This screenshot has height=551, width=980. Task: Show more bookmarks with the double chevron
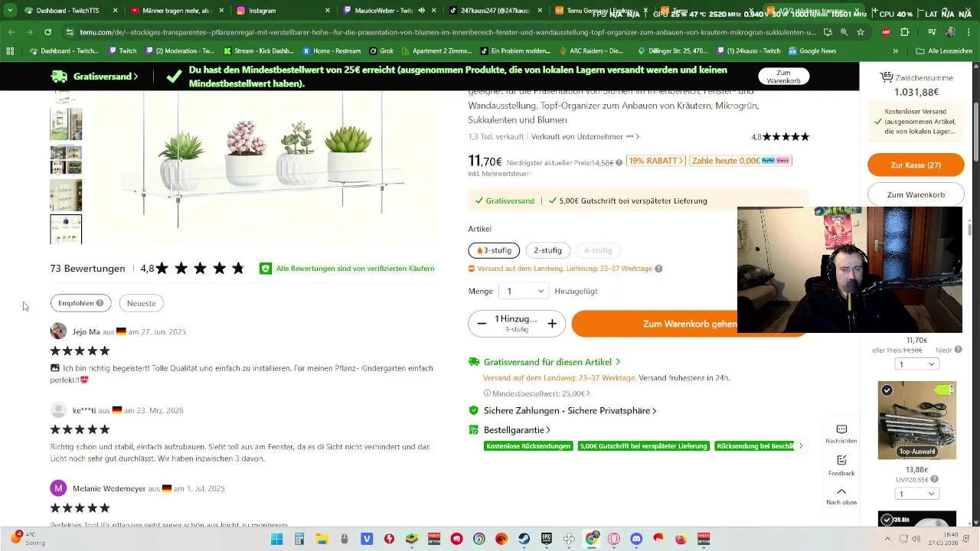click(896, 51)
